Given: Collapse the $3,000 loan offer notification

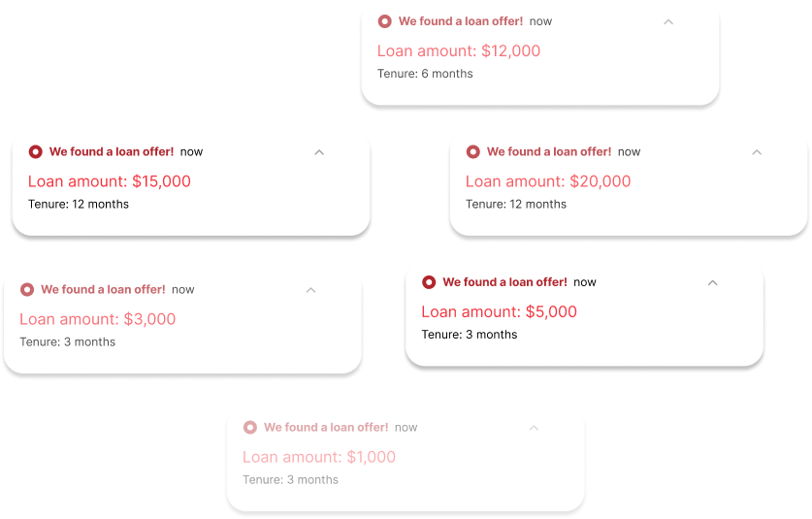Looking at the screenshot, I should coord(310,289).
